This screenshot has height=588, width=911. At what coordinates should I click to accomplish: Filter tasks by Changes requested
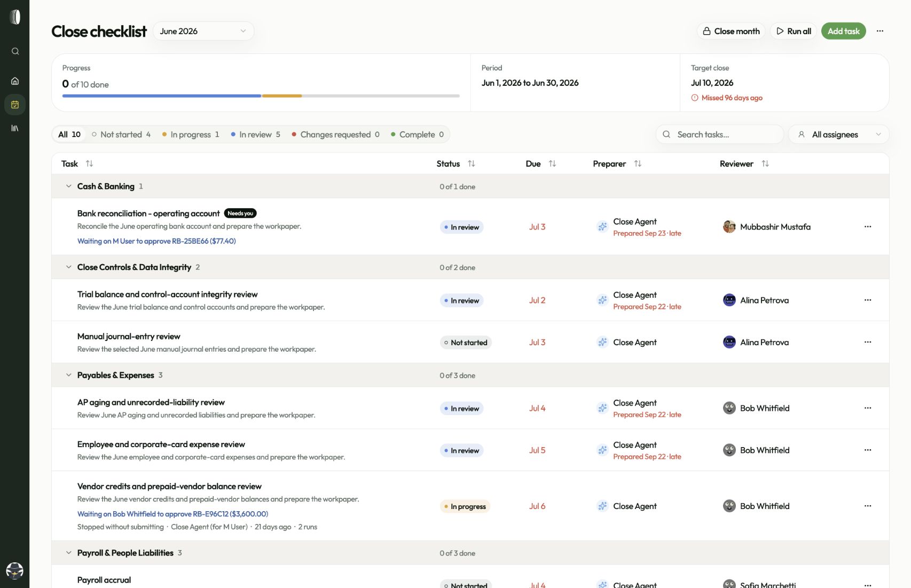pos(335,134)
